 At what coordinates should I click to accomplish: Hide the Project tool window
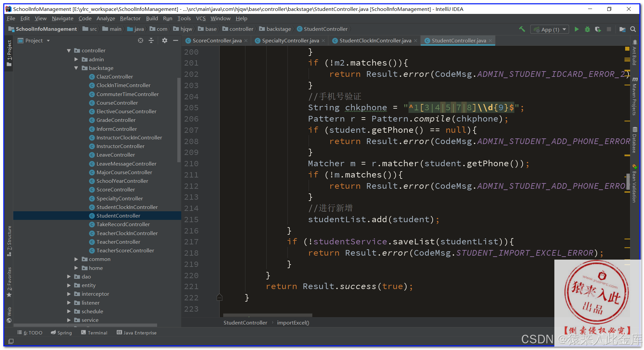(x=176, y=40)
